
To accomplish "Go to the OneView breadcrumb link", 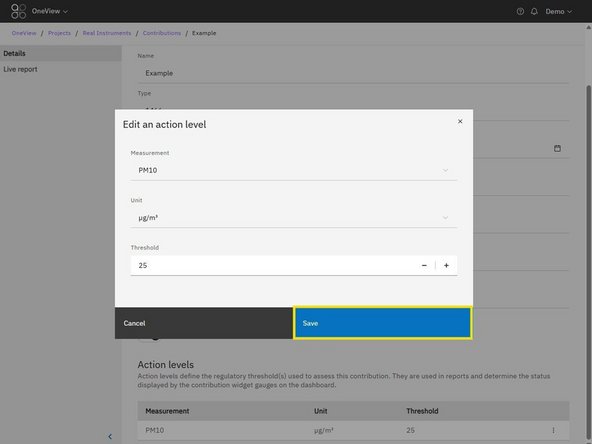I will (24, 33).
